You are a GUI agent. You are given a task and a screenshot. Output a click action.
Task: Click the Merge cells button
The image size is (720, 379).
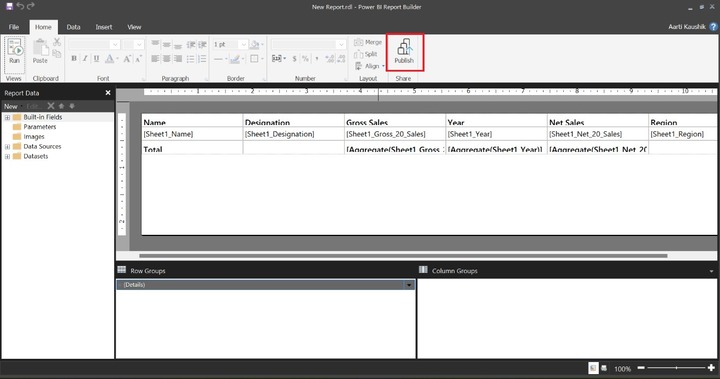pos(368,42)
